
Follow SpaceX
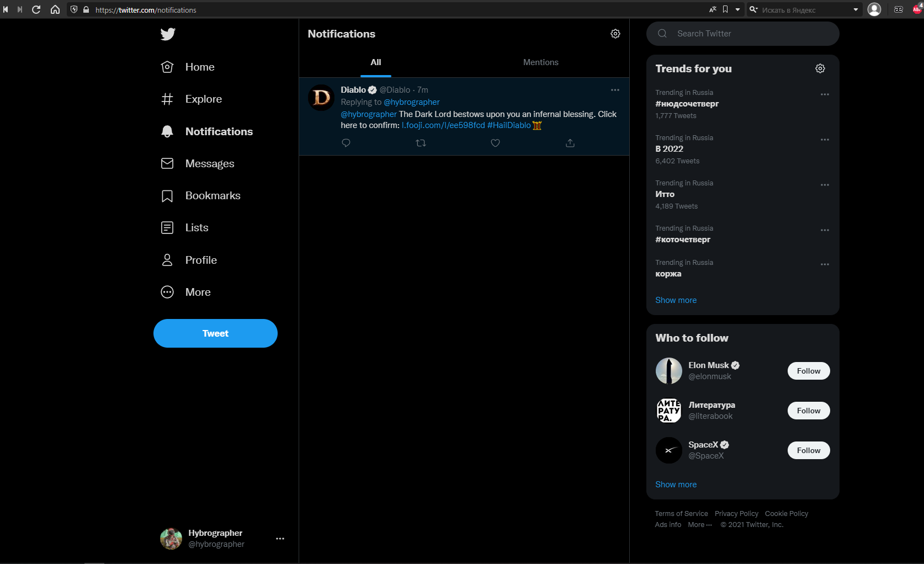809,450
